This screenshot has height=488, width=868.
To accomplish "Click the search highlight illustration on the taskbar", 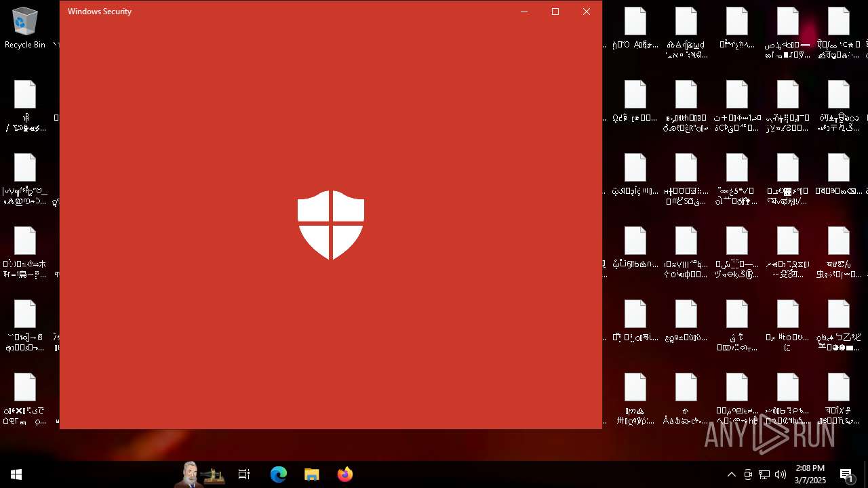I will pos(201,474).
